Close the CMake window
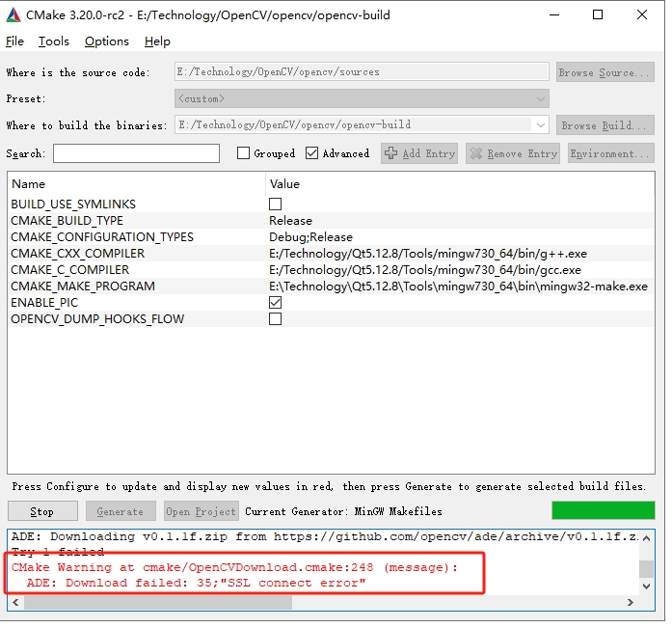672x628 pixels. (x=642, y=15)
